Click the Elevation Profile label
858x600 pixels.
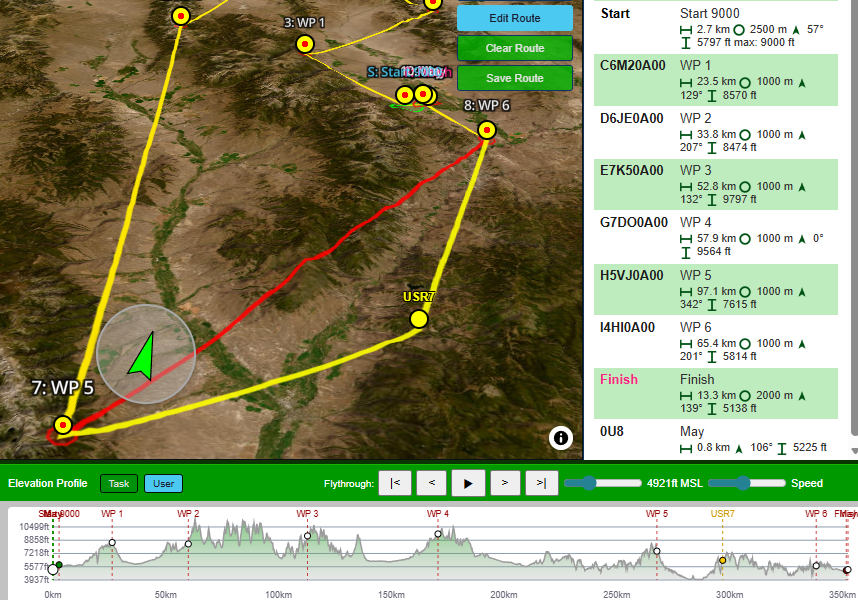coord(48,484)
